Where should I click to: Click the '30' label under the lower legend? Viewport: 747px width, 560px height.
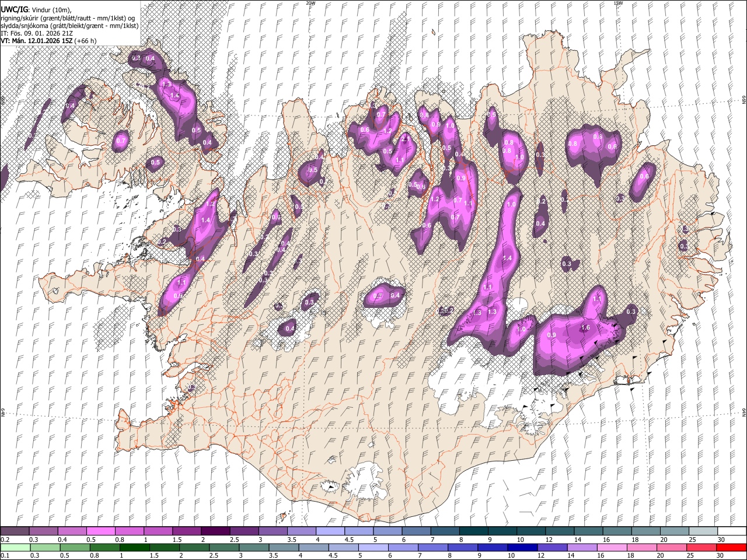721,556
